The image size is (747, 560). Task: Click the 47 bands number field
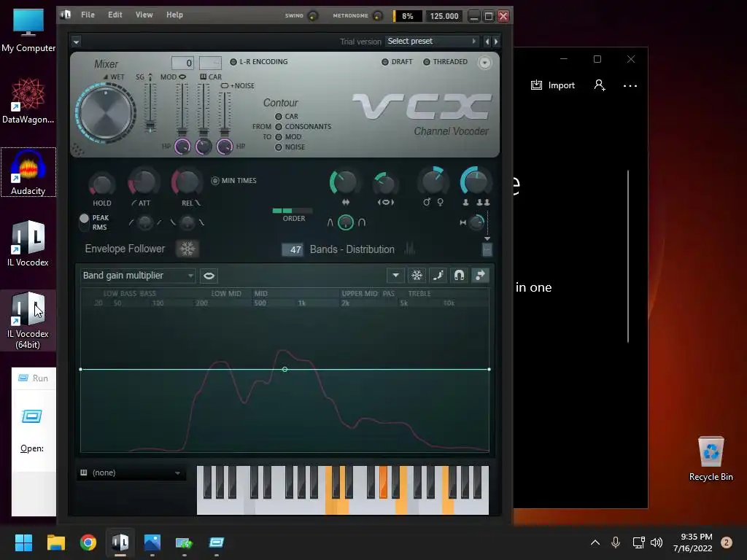pyautogui.click(x=293, y=249)
